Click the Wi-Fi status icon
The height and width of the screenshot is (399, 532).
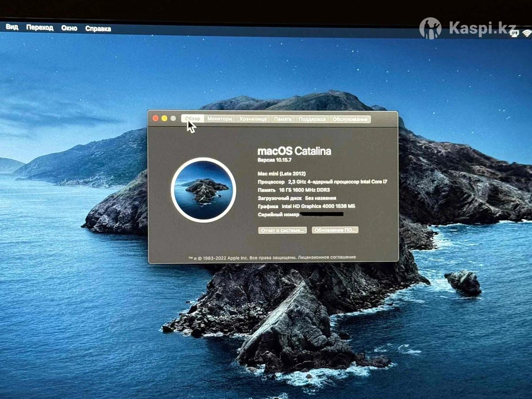tap(527, 33)
